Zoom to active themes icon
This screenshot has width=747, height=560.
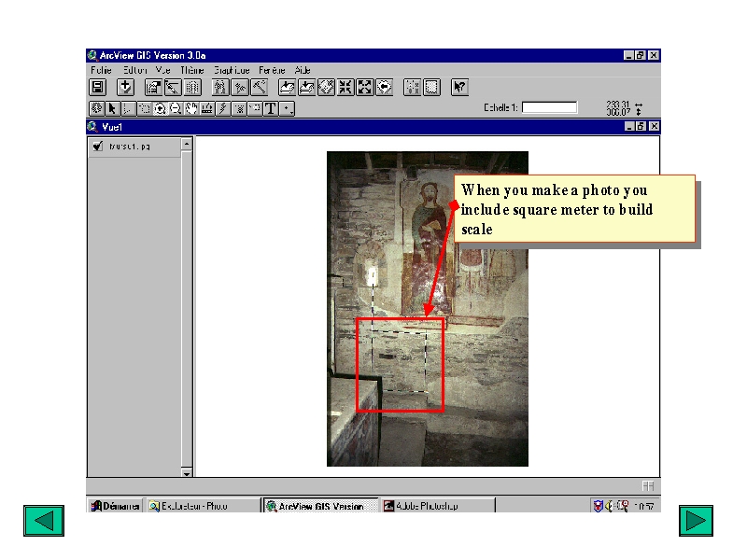306,87
